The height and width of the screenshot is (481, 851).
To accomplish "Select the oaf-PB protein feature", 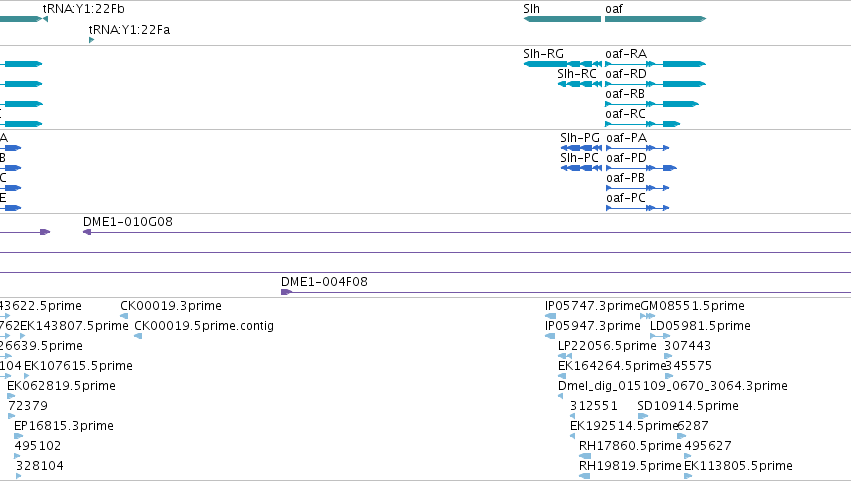I will coord(638,188).
